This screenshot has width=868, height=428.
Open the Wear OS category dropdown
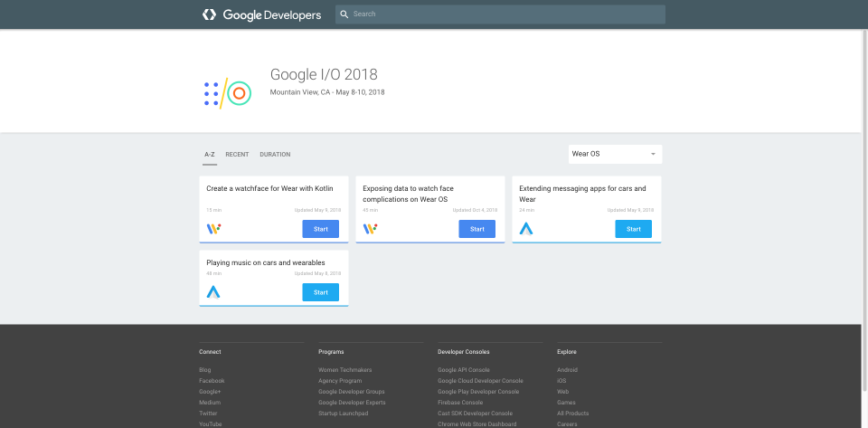pyautogui.click(x=615, y=154)
